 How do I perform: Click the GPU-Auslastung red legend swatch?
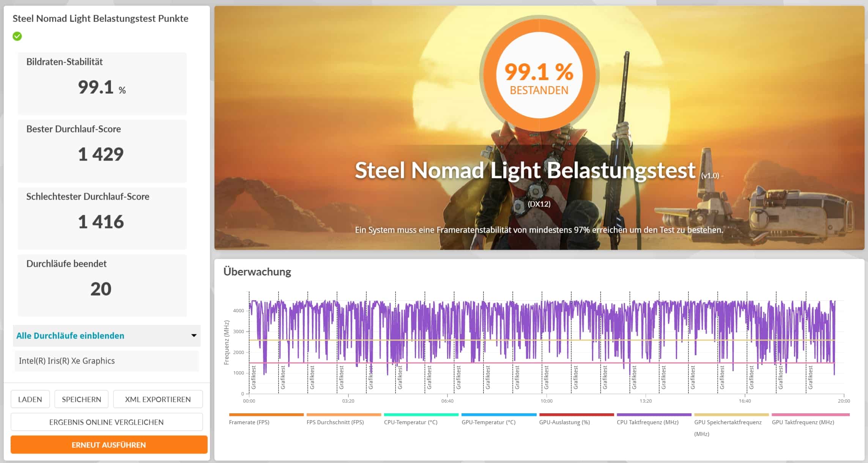(x=576, y=415)
